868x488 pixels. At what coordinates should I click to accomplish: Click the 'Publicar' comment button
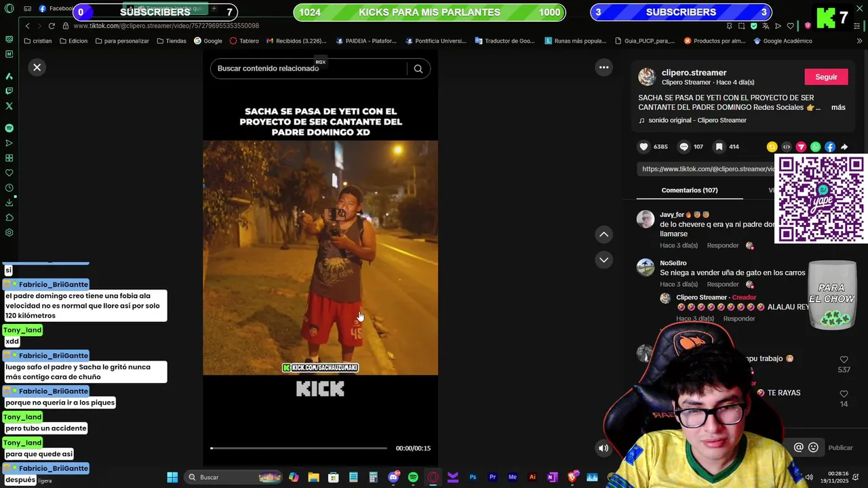click(x=840, y=447)
